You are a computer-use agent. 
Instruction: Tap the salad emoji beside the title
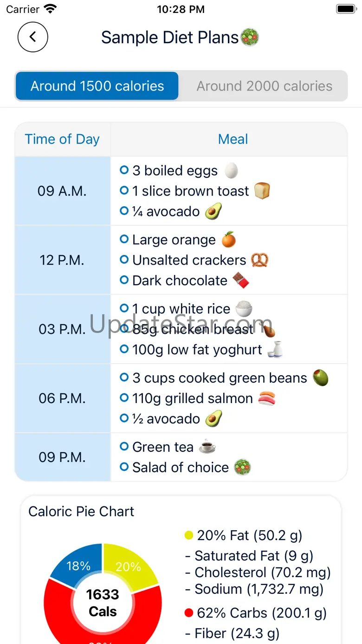tap(250, 37)
